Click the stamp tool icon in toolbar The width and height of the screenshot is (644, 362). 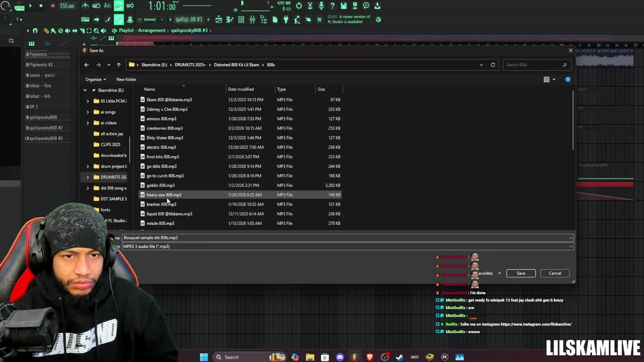(x=130, y=20)
